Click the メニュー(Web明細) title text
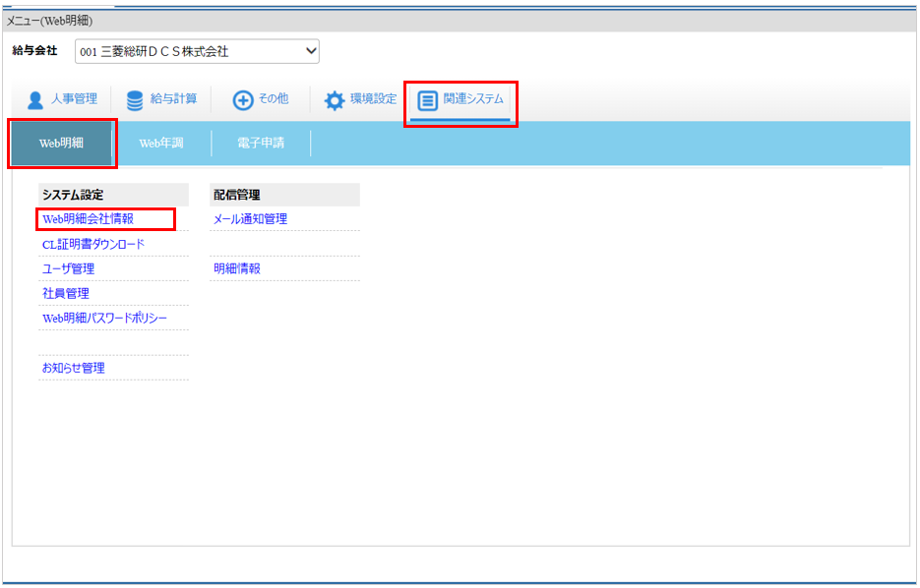This screenshot has height=588, width=920. [49, 21]
